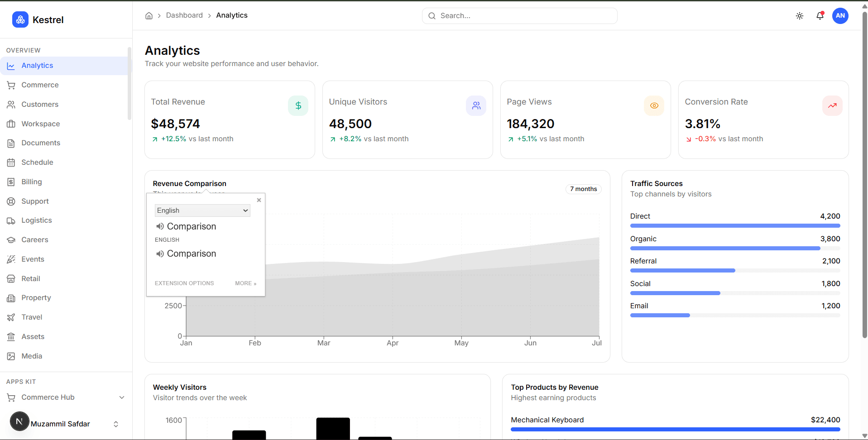The width and height of the screenshot is (868, 440).
Task: Click the Organic traffic progress bar
Action: click(735, 248)
